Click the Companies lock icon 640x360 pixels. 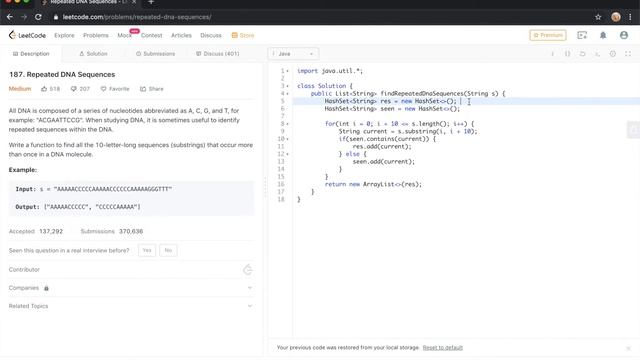pos(46,288)
